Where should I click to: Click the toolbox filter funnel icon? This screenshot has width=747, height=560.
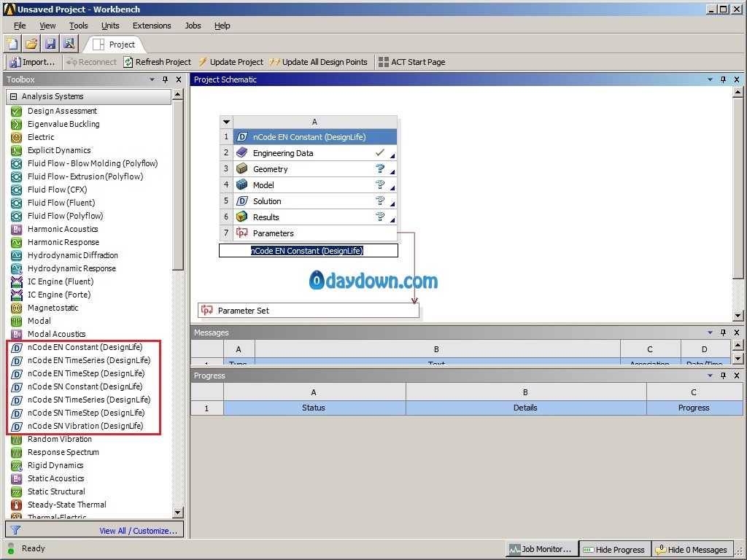(15, 530)
